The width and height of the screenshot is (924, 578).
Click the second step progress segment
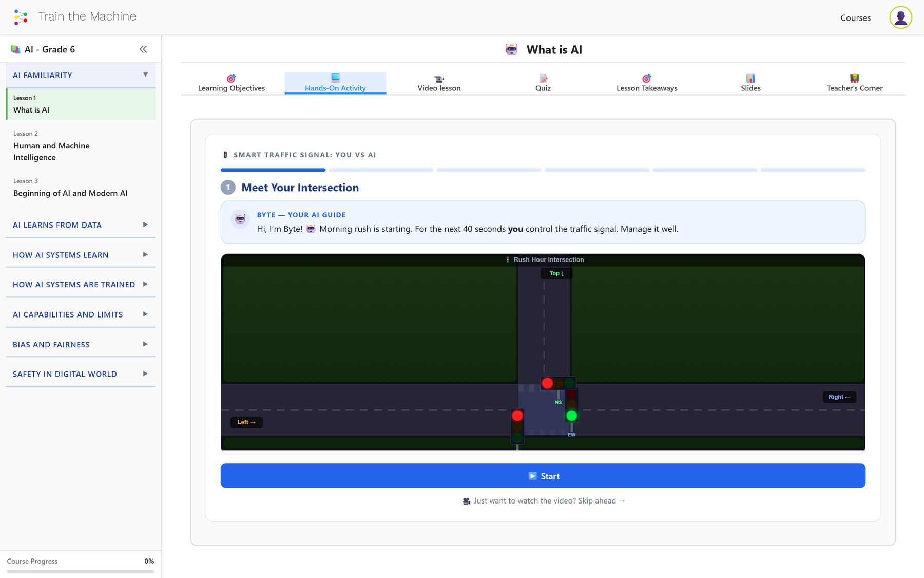point(381,170)
